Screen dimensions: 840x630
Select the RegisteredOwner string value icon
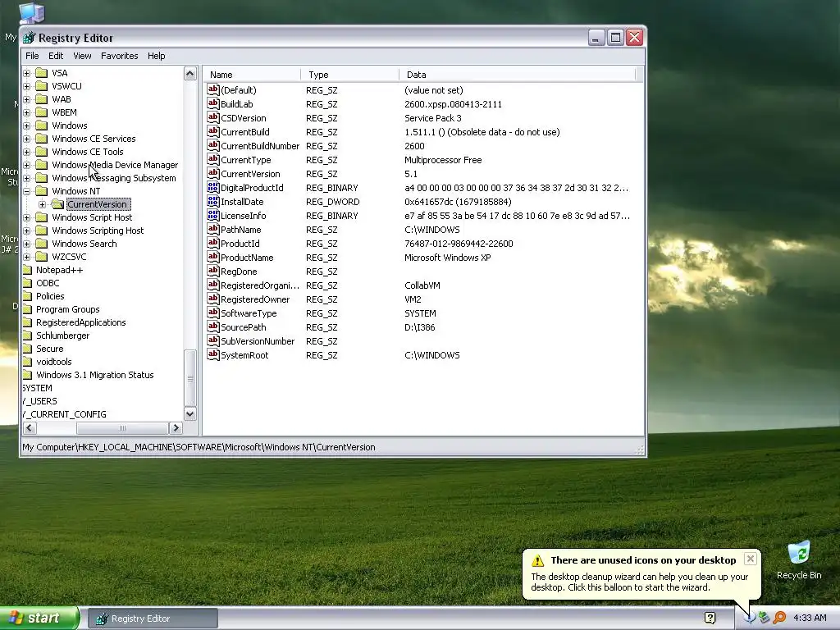coord(213,299)
